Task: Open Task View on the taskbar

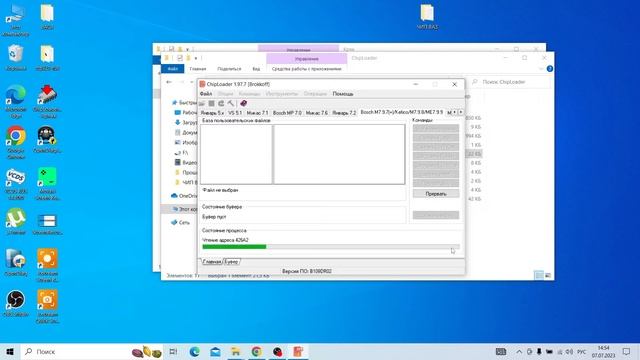Action: pos(173,351)
